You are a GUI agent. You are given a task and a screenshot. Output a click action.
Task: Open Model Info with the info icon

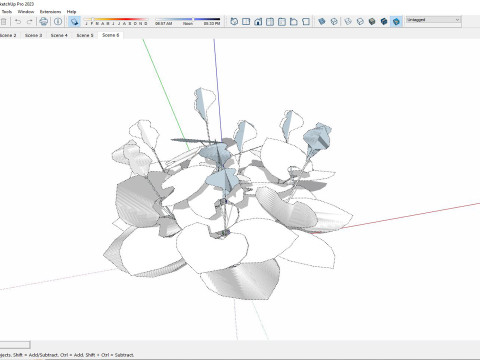tap(58, 22)
